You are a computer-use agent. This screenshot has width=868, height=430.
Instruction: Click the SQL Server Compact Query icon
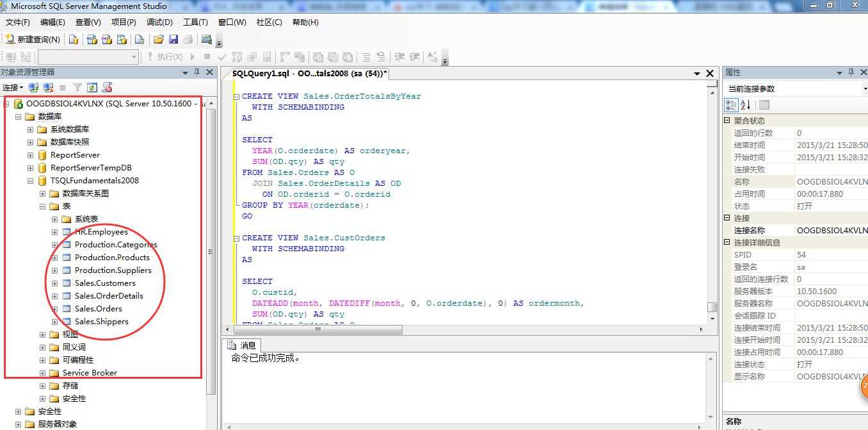click(139, 39)
